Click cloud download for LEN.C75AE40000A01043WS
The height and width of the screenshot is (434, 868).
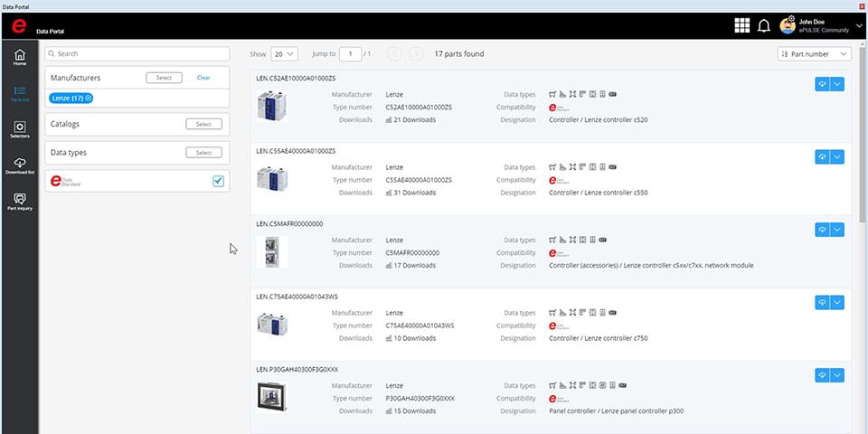[822, 302]
